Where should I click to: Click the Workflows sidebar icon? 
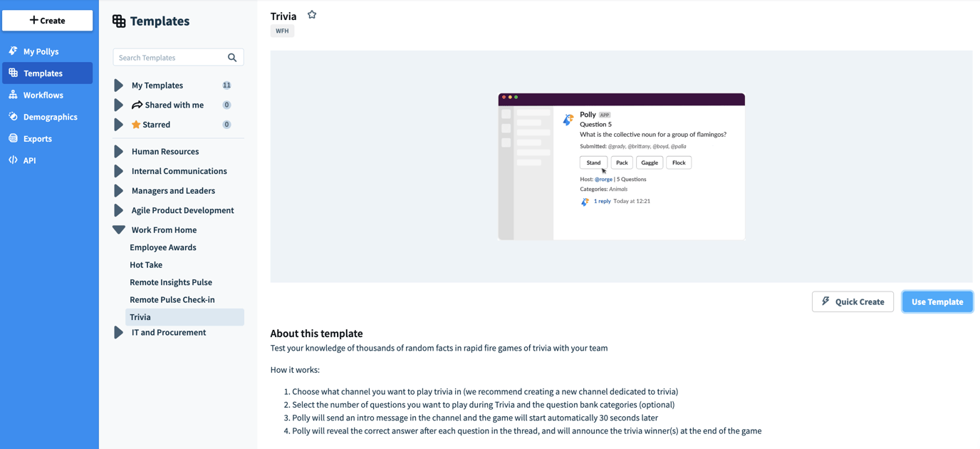pos(13,95)
